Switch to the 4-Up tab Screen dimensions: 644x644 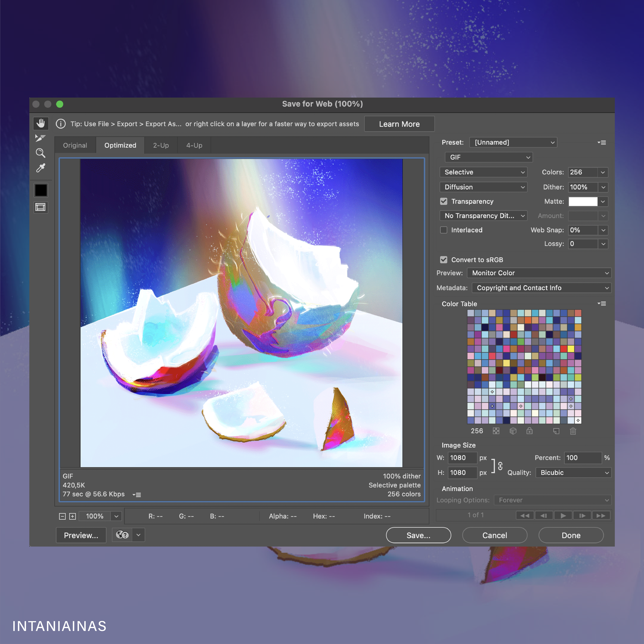[194, 145]
